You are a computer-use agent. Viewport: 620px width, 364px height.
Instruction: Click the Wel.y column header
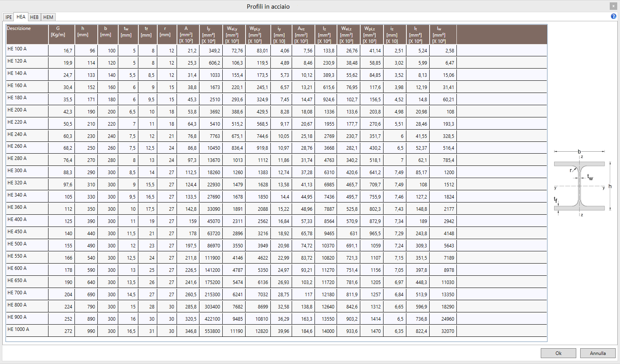tap(234, 34)
